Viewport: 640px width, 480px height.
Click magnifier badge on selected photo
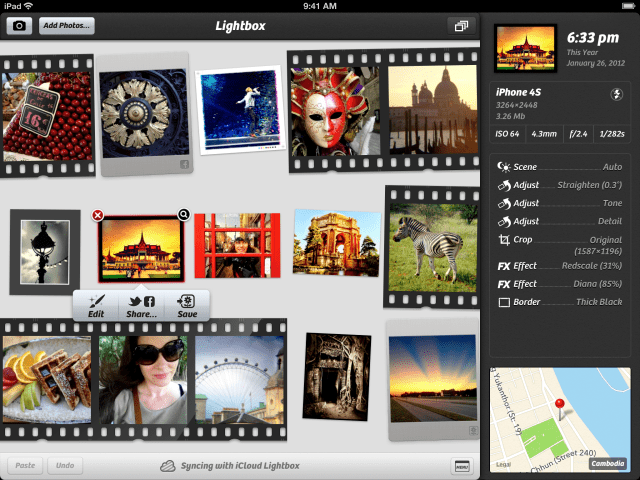[184, 214]
